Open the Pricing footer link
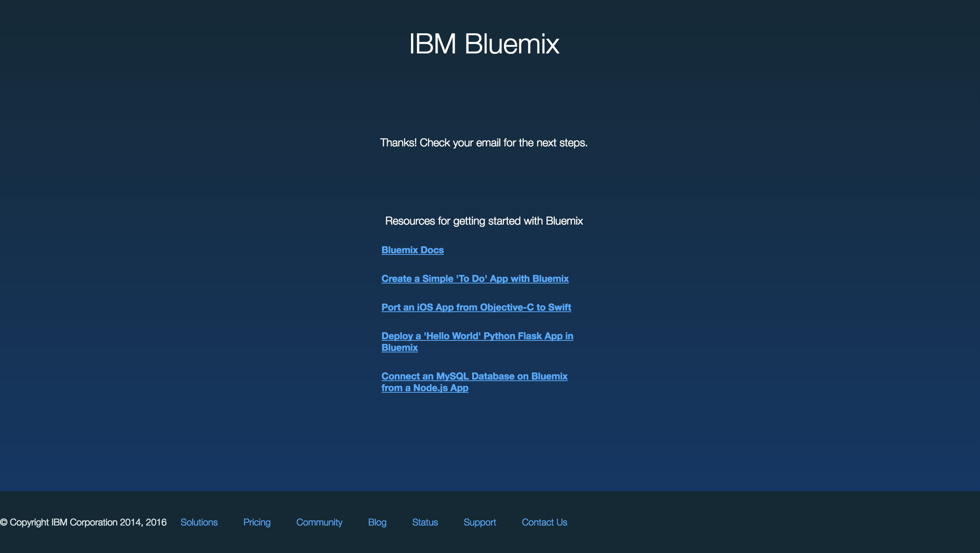The width and height of the screenshot is (980, 553). point(257,522)
